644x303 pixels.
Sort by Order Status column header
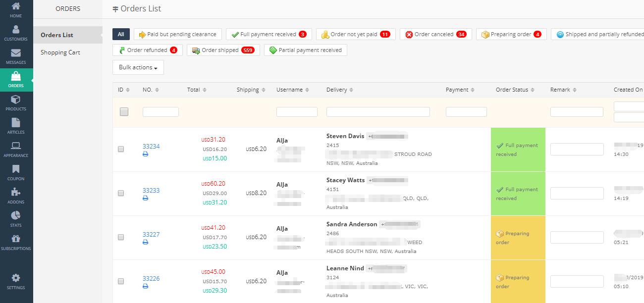coord(515,90)
